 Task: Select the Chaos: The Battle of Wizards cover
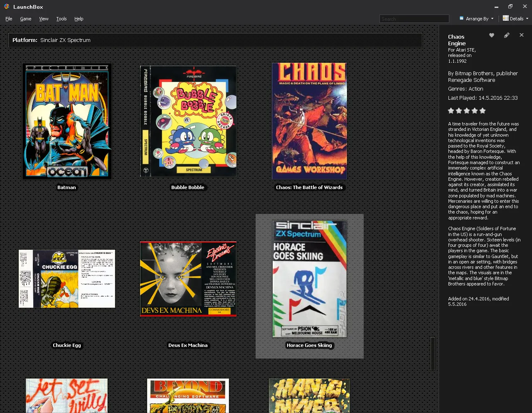pos(309,121)
